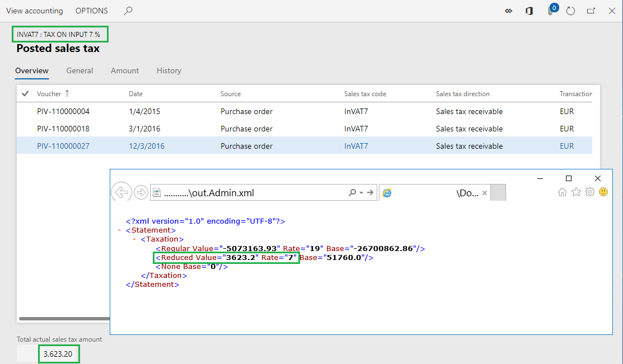Click the smiley feedback icon
Image resolution: width=623 pixels, height=364 pixels.
pos(603,192)
